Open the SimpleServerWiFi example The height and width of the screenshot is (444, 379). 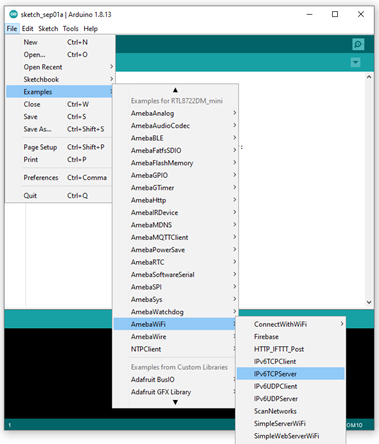(291, 423)
